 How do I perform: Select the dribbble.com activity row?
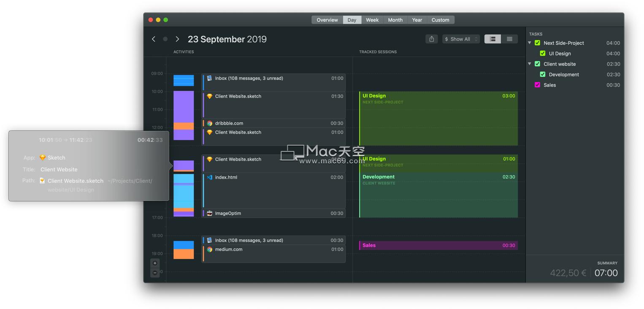click(273, 123)
